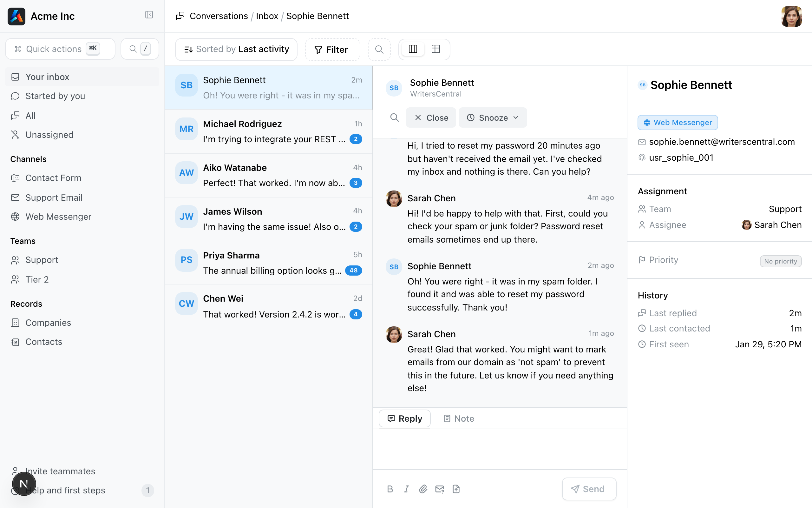Viewport: 812px width, 508px height.
Task: Attach a file with paperclip icon
Action: (x=423, y=489)
